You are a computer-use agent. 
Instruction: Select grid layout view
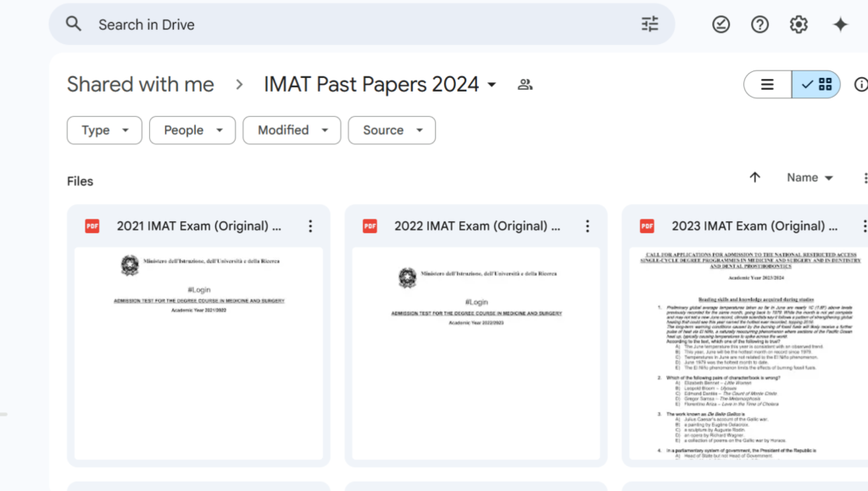(816, 84)
